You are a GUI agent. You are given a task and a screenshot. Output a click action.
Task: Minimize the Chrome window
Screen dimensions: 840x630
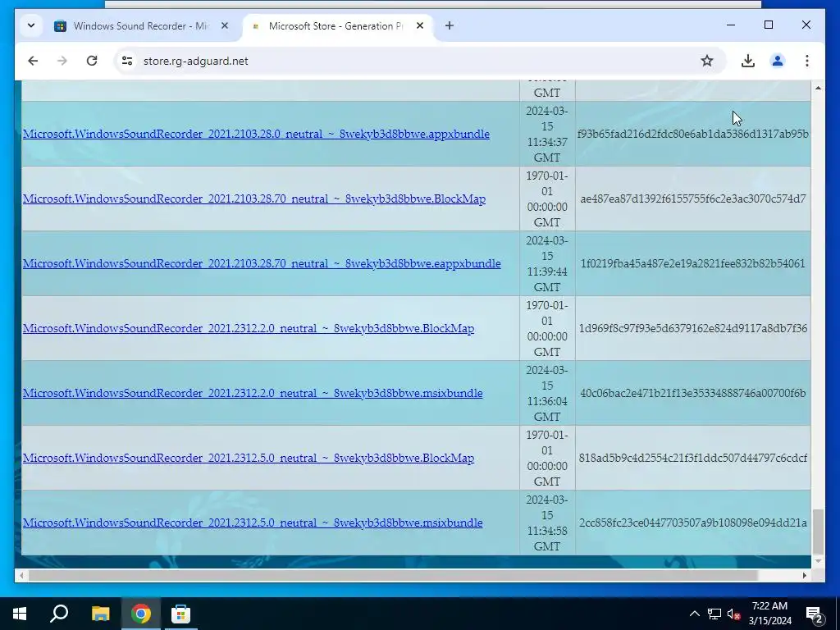point(731,25)
